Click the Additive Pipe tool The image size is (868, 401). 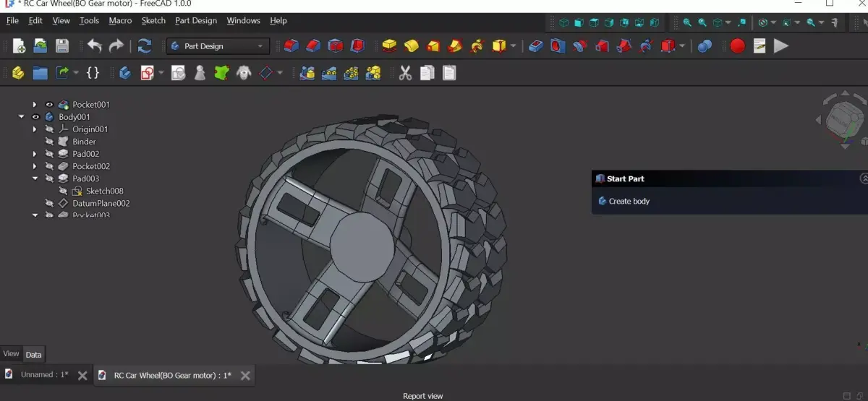(454, 46)
